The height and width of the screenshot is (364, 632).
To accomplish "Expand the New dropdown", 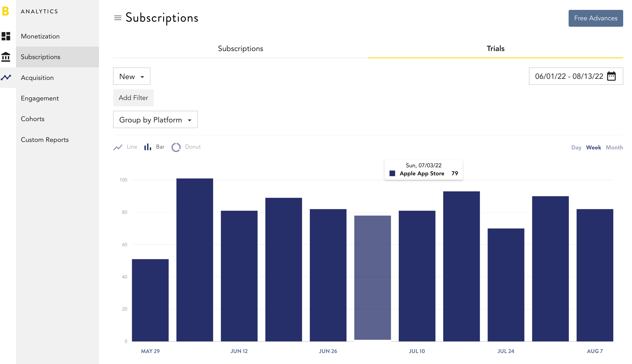I will tap(132, 76).
